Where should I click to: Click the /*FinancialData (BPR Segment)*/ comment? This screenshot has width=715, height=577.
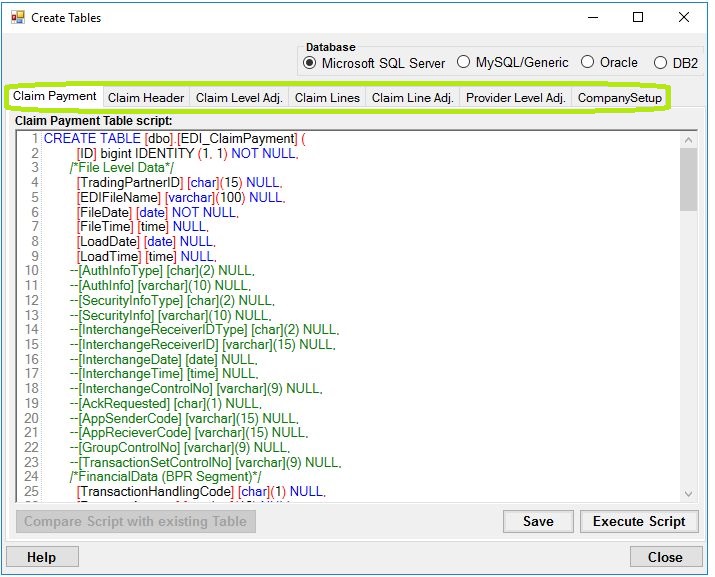click(x=166, y=477)
